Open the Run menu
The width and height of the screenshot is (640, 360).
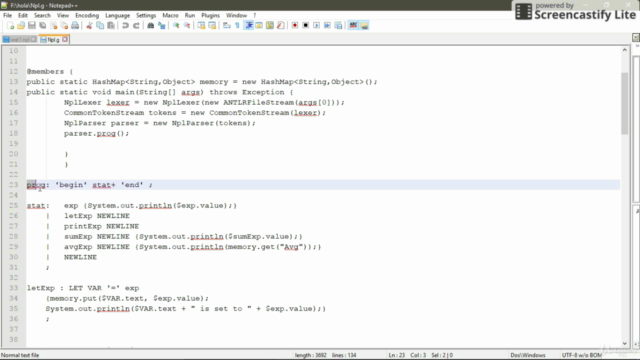point(190,16)
